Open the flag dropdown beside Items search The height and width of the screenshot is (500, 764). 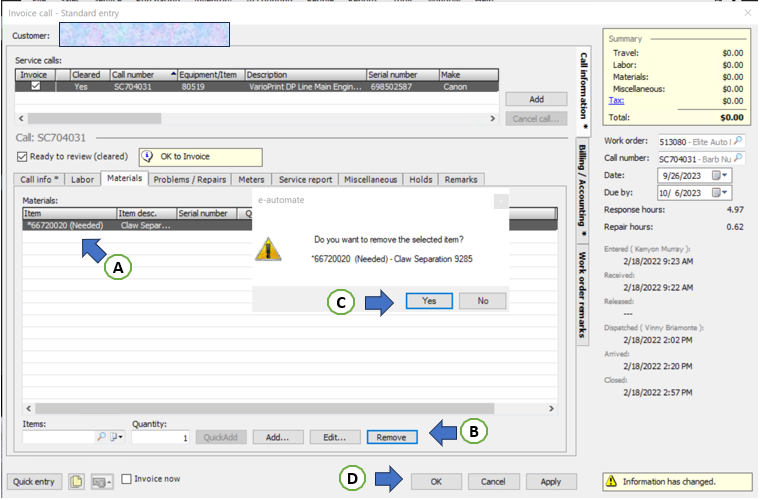coord(117,437)
